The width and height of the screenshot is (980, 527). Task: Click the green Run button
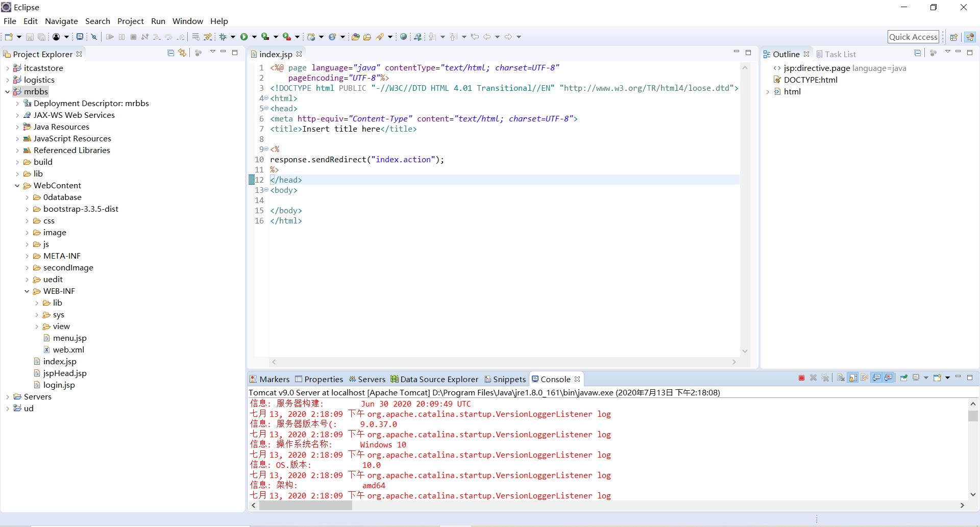[243, 37]
